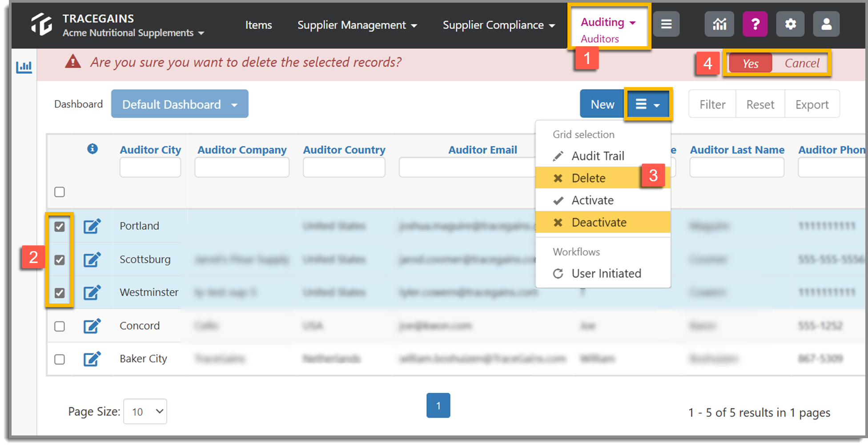Edit the Scottsburg auditor record
Image resolution: width=868 pixels, height=447 pixels.
click(x=92, y=259)
